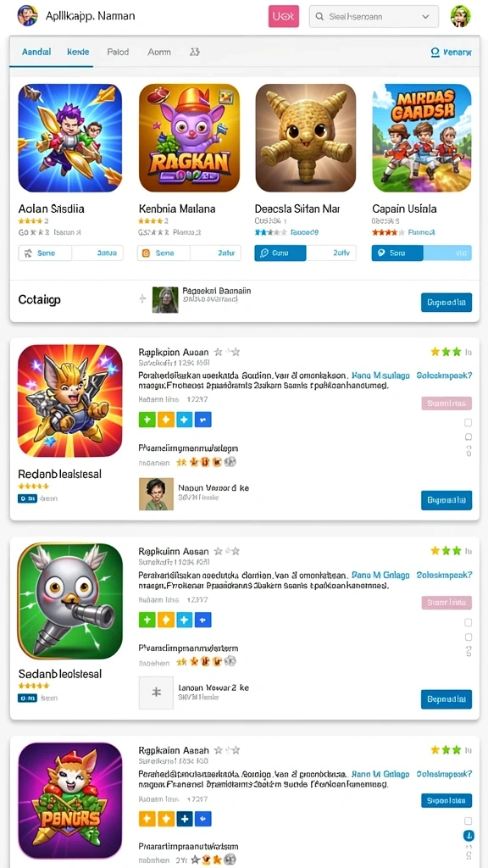The image size is (488, 868).
Task: Open the Sedanb robot owl game icon
Action: pyautogui.click(x=69, y=601)
